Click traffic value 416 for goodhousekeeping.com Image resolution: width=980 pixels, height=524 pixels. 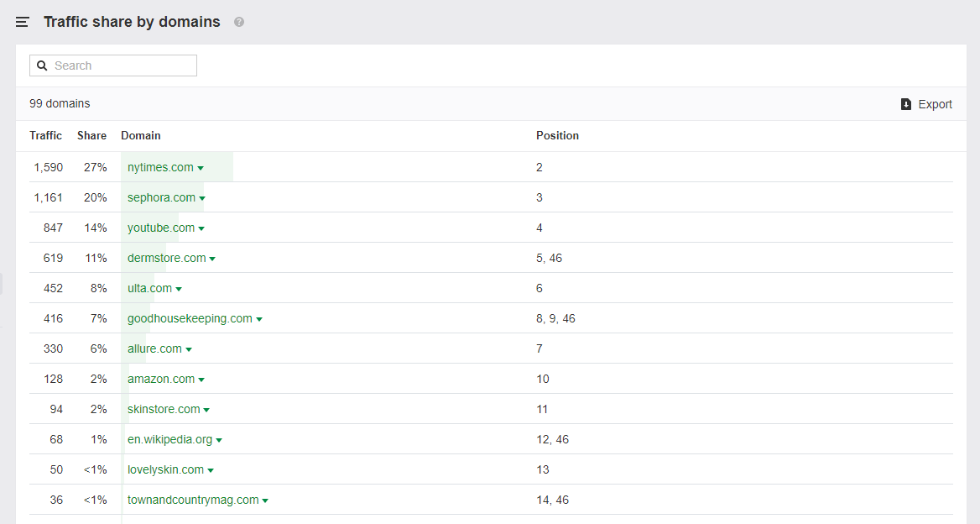(x=53, y=318)
